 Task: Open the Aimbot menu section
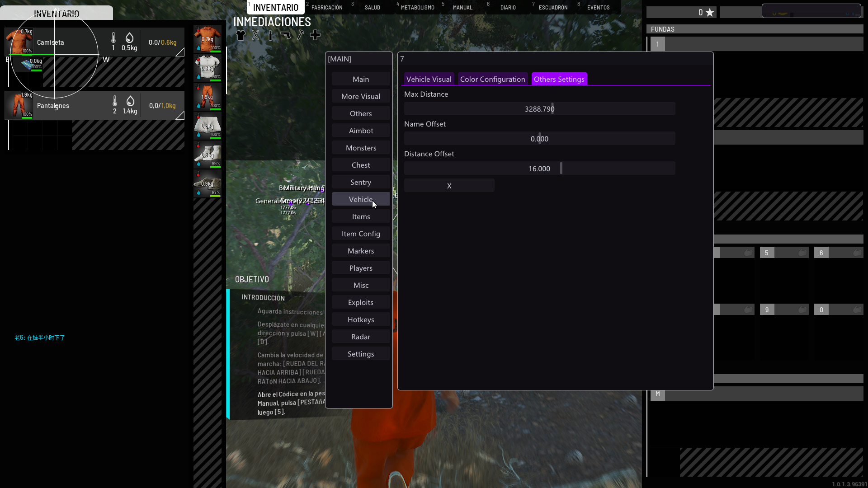coord(361,131)
